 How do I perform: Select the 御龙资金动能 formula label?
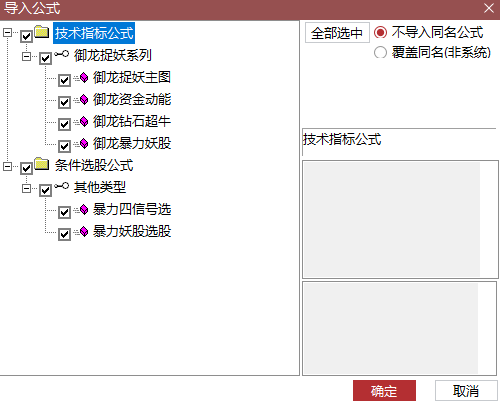point(132,99)
